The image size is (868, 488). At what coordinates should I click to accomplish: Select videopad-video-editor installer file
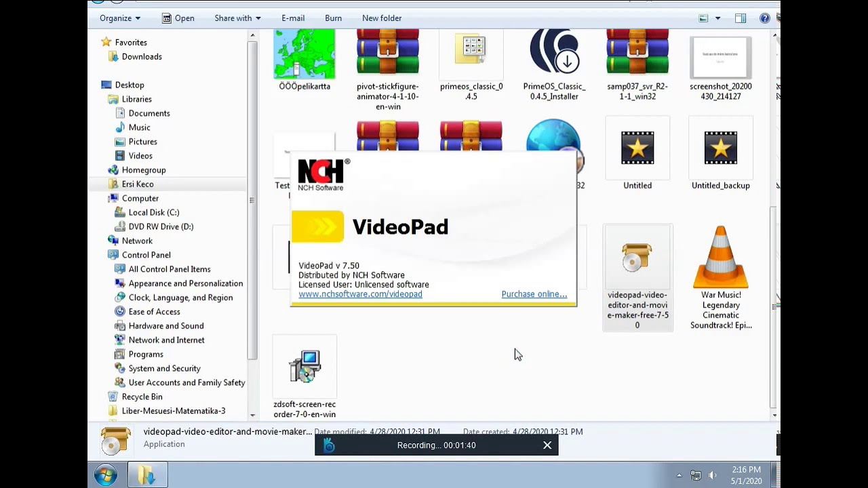(637, 278)
